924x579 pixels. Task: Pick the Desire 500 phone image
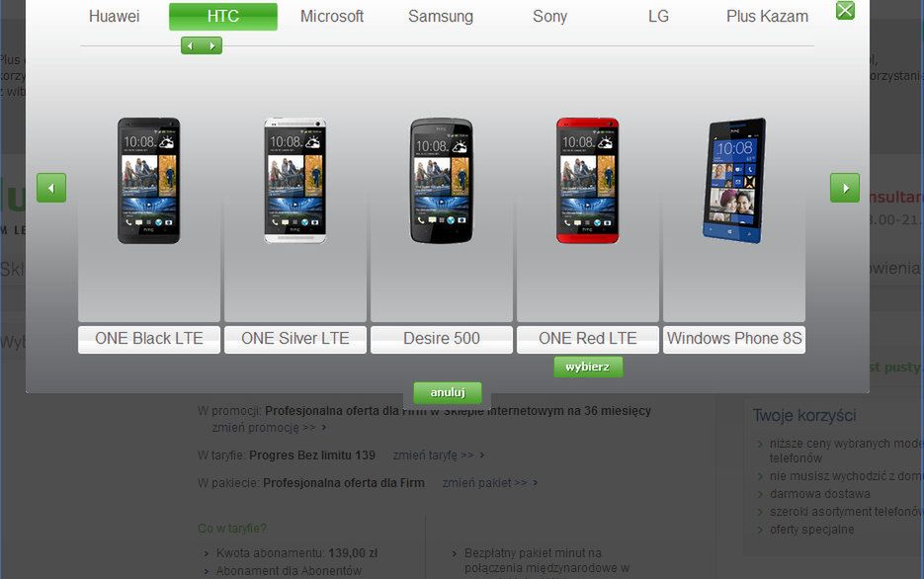(442, 181)
